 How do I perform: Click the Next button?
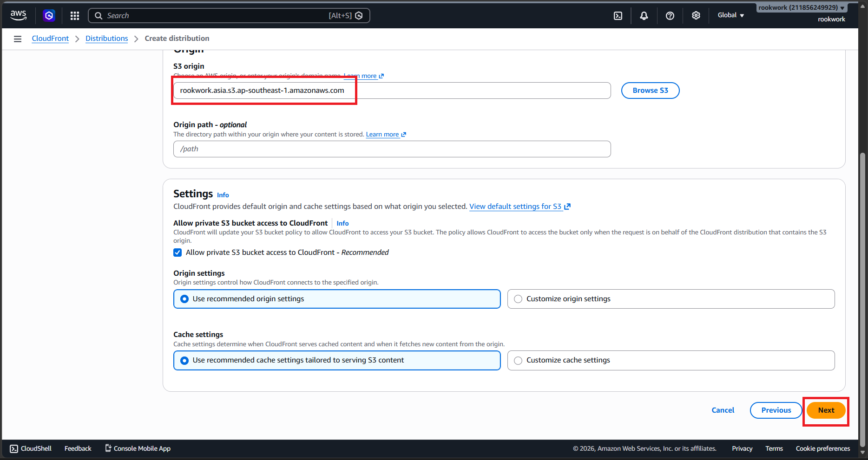[x=826, y=410]
